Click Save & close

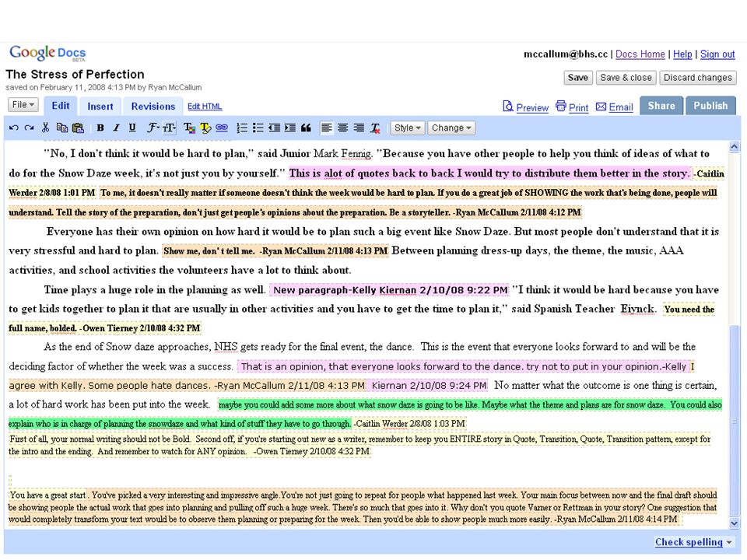click(x=626, y=78)
